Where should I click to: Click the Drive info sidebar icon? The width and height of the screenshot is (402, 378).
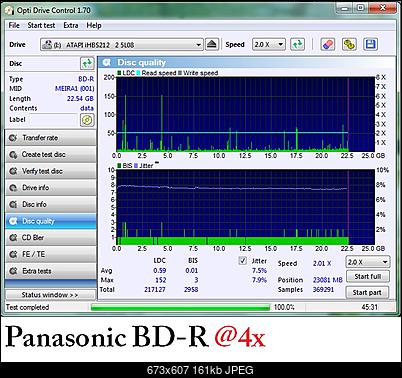pyautogui.click(x=13, y=188)
